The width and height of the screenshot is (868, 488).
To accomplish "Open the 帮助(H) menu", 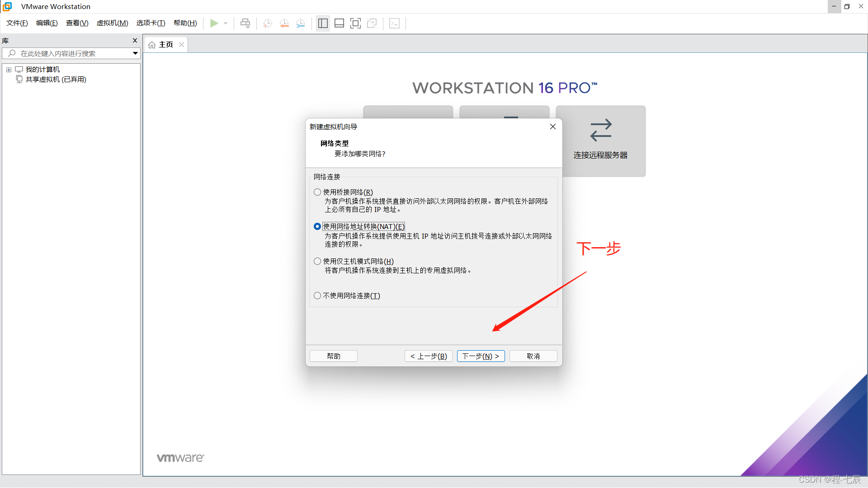I will click(185, 23).
